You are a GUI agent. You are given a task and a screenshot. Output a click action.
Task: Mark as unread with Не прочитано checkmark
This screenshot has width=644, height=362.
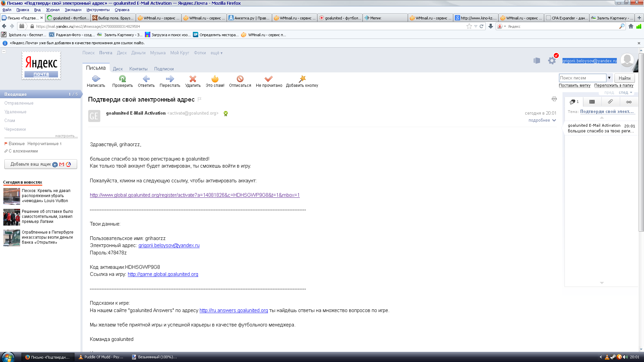[x=269, y=79]
